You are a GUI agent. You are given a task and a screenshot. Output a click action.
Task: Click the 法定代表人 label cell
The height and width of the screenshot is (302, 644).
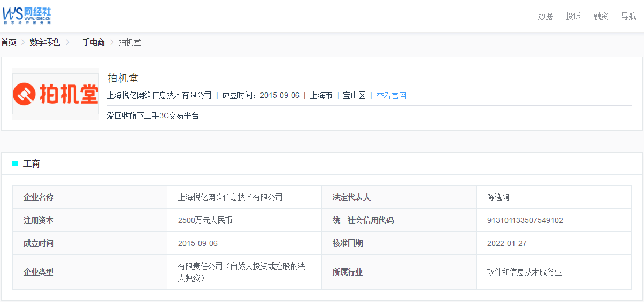tap(399, 197)
